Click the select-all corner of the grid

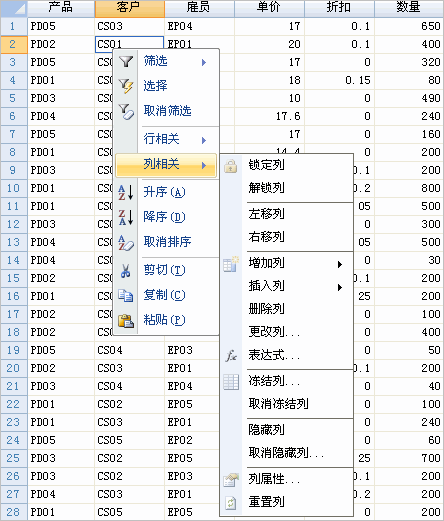tap(14, 8)
